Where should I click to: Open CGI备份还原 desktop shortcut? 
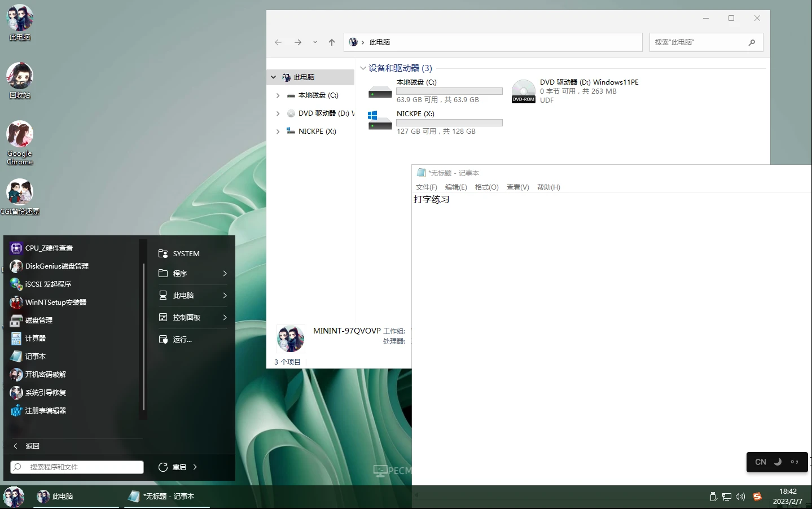[20, 197]
